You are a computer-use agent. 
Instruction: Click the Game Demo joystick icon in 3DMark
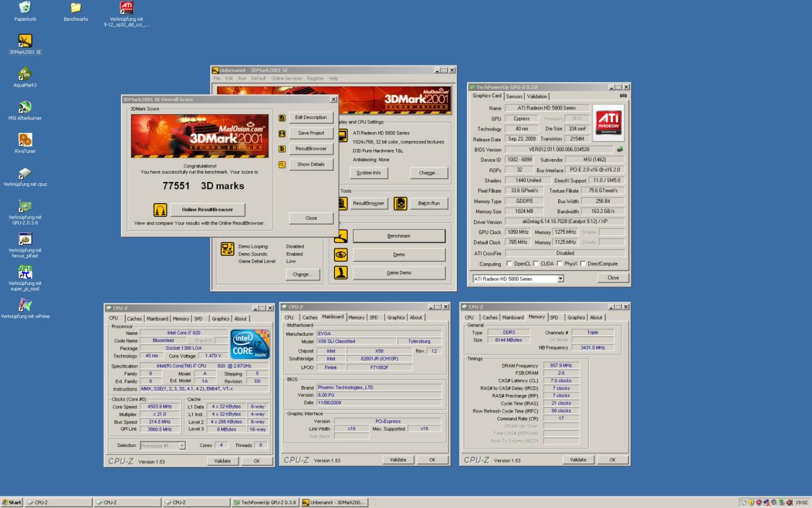[x=341, y=273]
